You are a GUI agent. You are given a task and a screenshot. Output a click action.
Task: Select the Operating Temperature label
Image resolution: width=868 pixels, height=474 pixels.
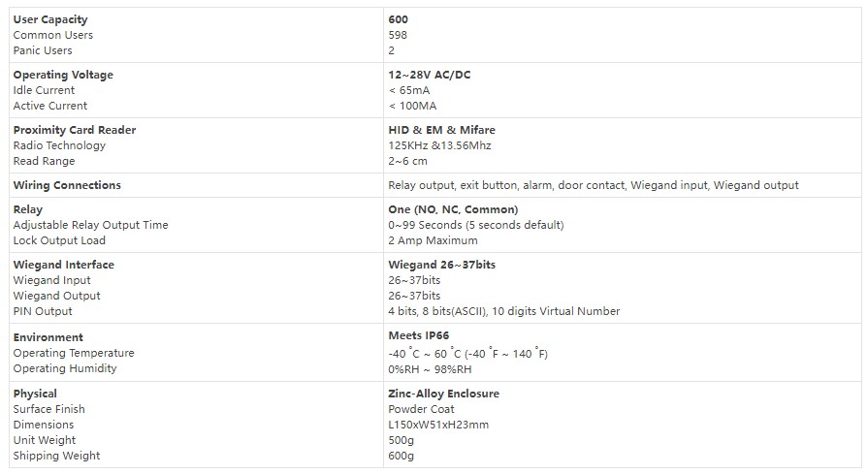tap(74, 353)
